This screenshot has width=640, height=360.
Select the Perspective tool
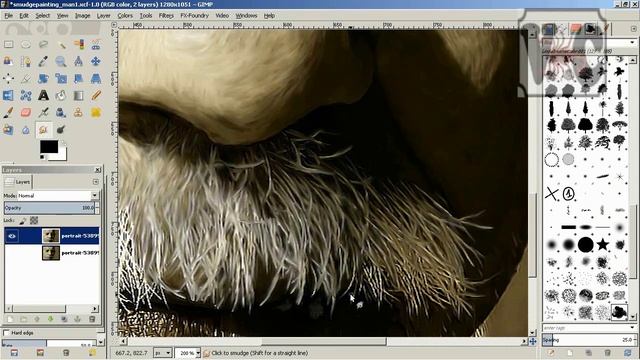[96, 78]
